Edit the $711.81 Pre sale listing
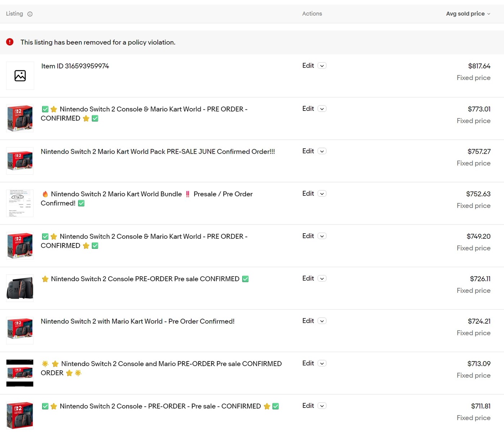504x432 pixels. coord(308,406)
